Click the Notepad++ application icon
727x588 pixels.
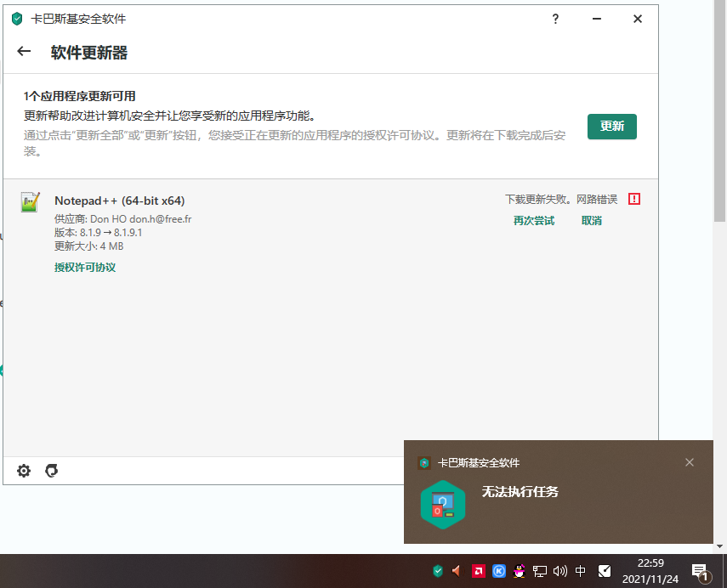click(x=30, y=202)
